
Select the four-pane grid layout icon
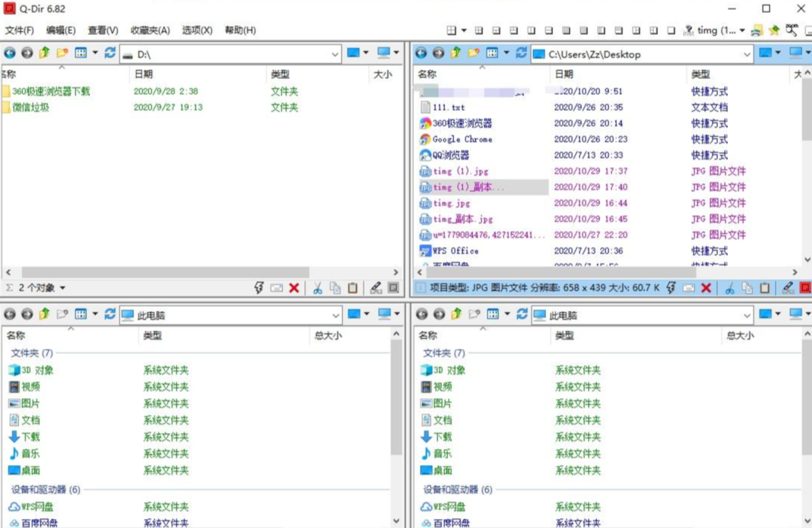452,30
